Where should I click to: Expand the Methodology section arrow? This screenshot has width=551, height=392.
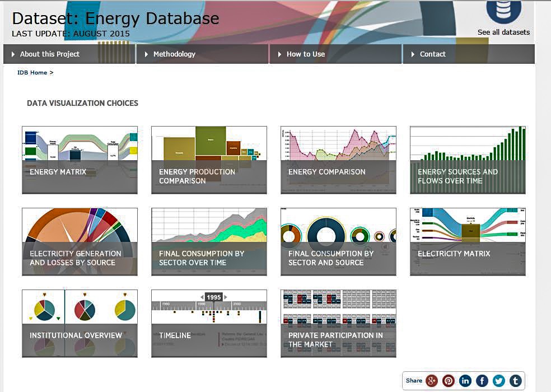(x=145, y=54)
